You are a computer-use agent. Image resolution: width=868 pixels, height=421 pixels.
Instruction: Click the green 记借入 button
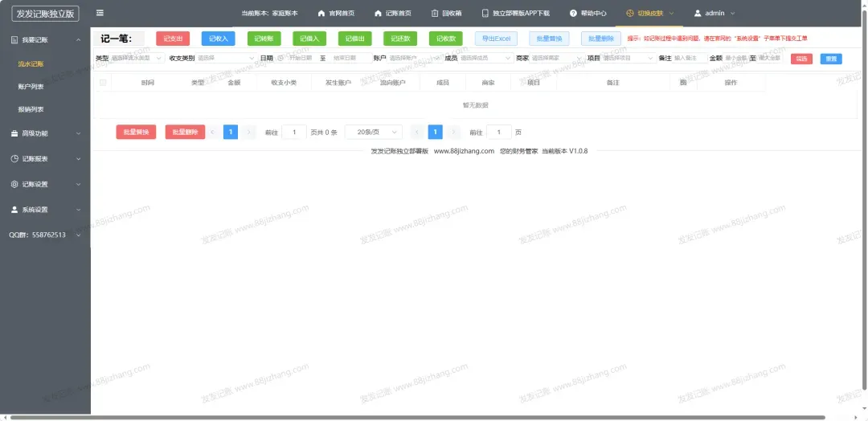309,39
